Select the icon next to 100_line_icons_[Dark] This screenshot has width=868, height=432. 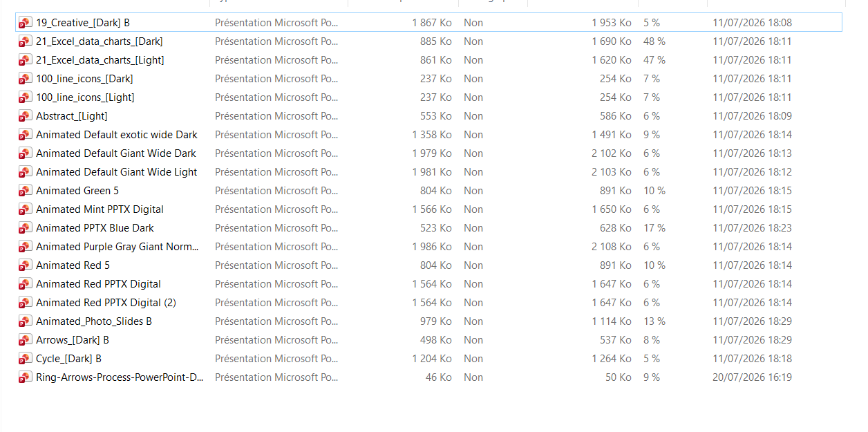(x=26, y=79)
